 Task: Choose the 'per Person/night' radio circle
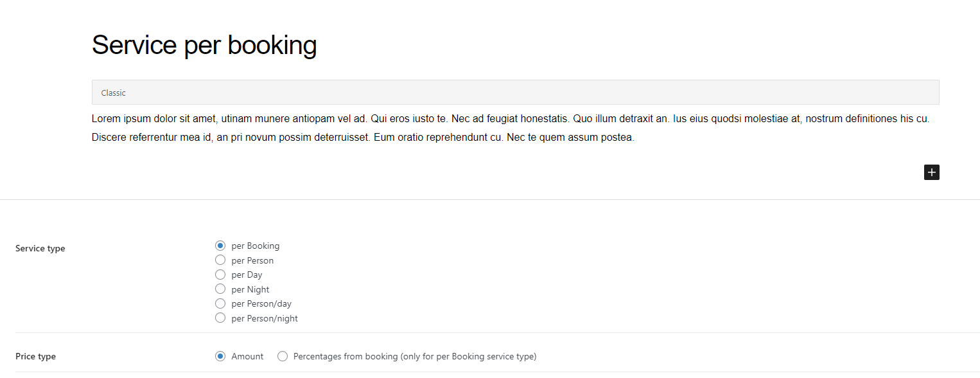point(220,318)
